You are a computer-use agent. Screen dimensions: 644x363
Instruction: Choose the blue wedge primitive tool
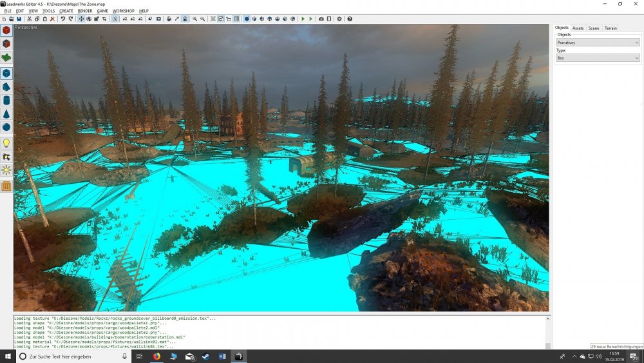point(6,87)
